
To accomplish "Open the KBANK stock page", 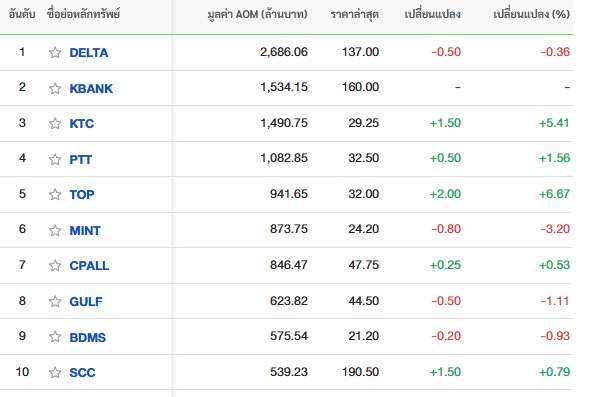I will coord(91,88).
